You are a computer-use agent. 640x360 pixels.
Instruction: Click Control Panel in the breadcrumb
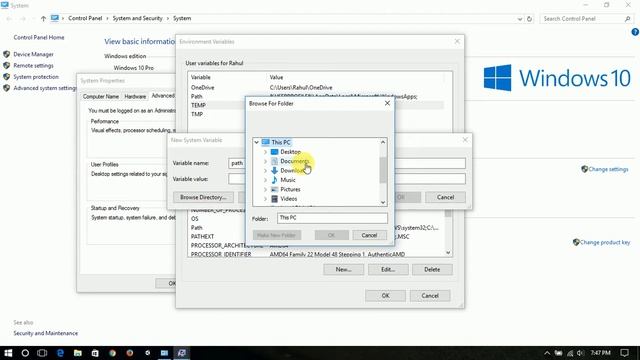(x=85, y=18)
